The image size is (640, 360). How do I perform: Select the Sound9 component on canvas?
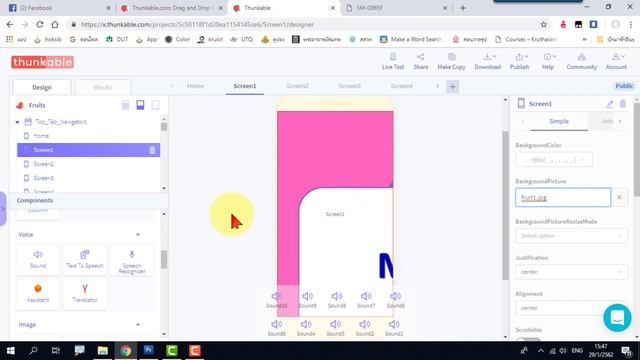pyautogui.click(x=307, y=300)
